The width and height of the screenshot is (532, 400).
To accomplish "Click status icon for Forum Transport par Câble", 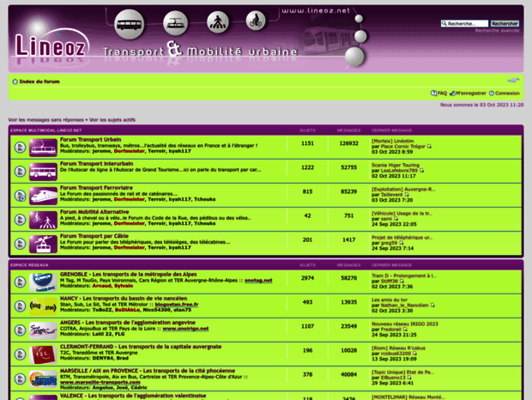I will tap(20, 244).
